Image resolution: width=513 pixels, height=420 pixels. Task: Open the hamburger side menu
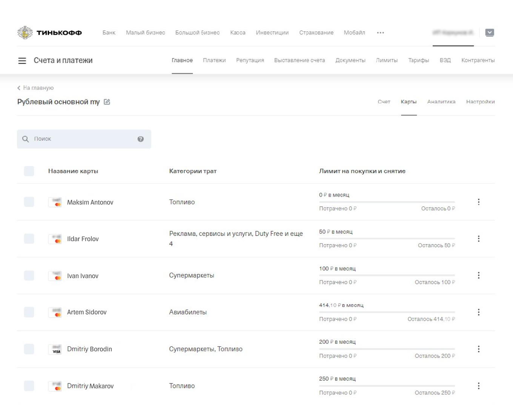click(x=22, y=61)
